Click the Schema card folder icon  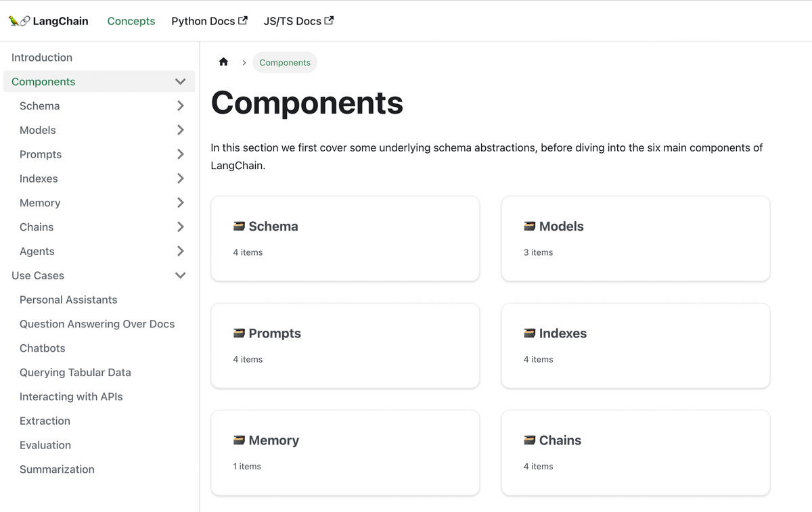(x=239, y=227)
